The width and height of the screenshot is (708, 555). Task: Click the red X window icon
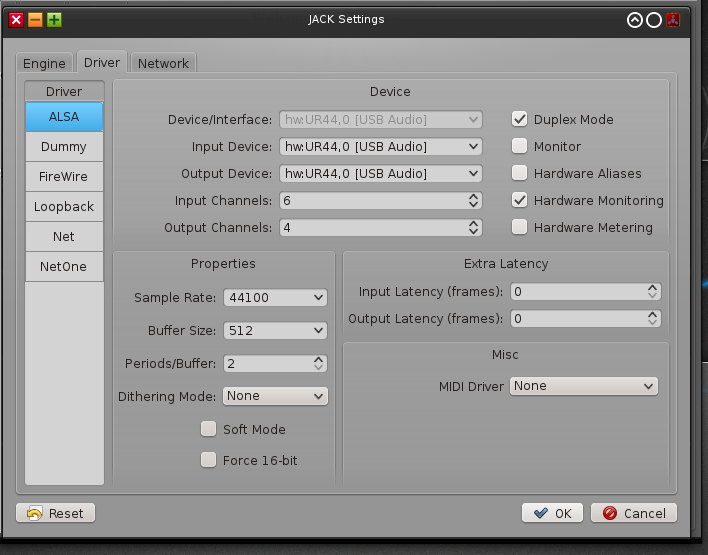(x=16, y=19)
